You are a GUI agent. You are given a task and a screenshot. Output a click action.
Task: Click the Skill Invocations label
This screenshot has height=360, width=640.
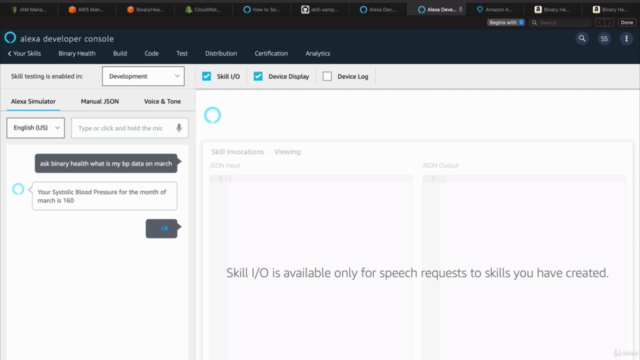point(238,152)
